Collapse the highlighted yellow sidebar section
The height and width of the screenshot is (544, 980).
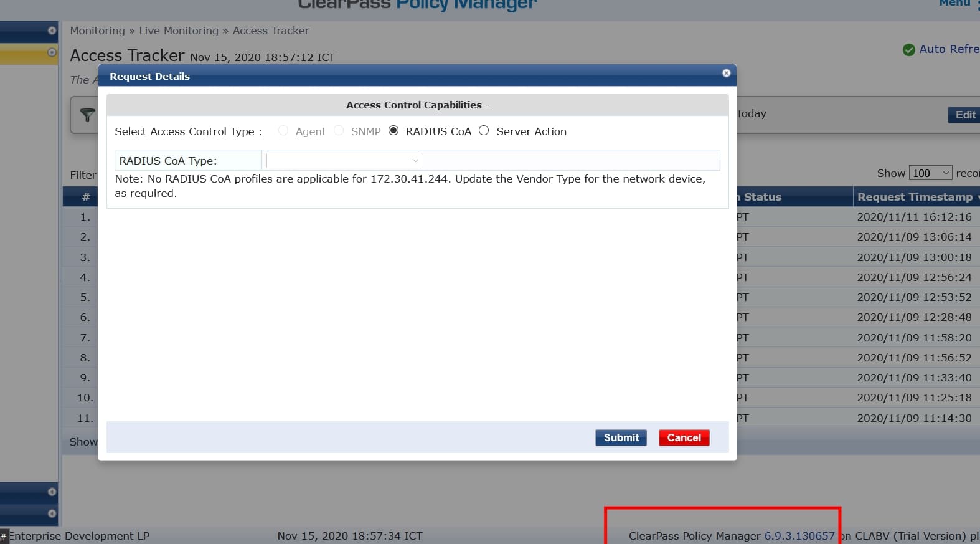point(52,53)
